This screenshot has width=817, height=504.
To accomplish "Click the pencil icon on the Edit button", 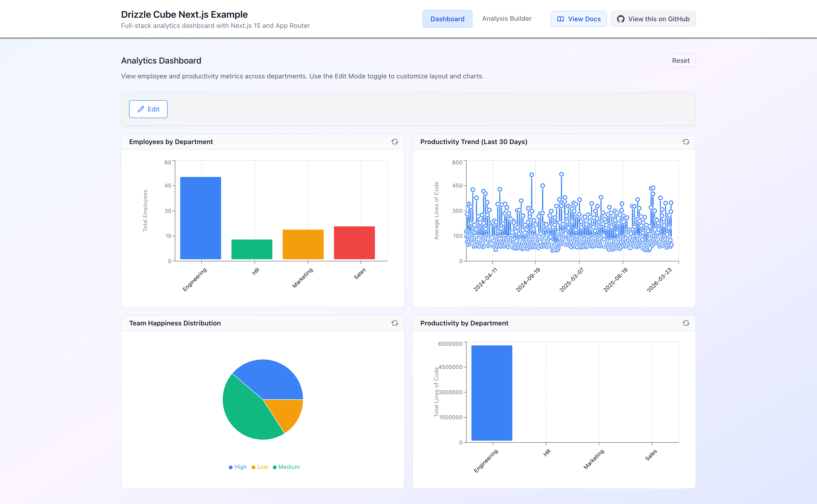I will (141, 109).
